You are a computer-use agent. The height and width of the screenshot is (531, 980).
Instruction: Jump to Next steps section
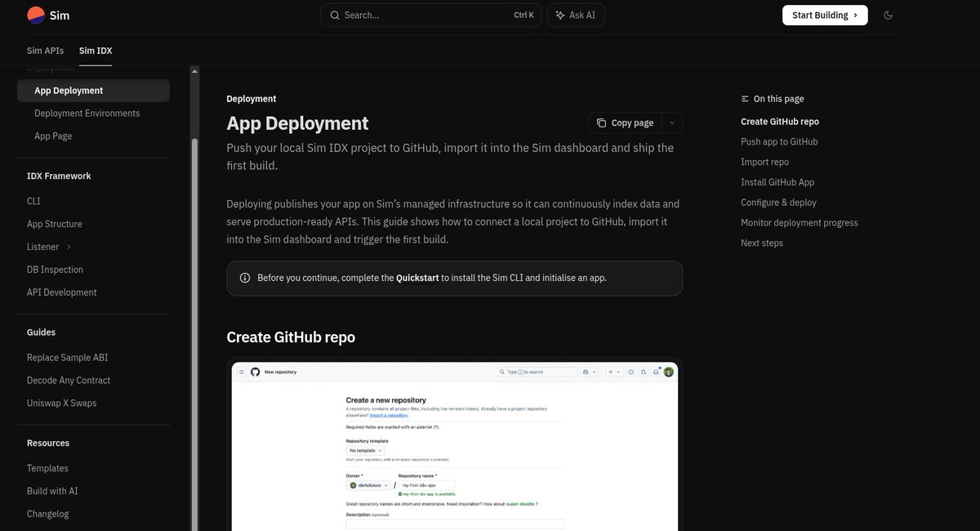(762, 243)
